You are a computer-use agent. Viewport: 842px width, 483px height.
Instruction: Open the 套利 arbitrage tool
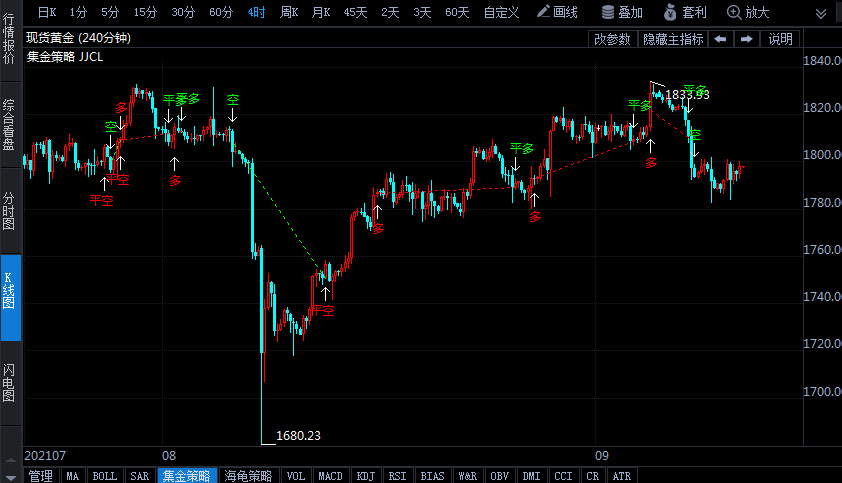(x=685, y=12)
